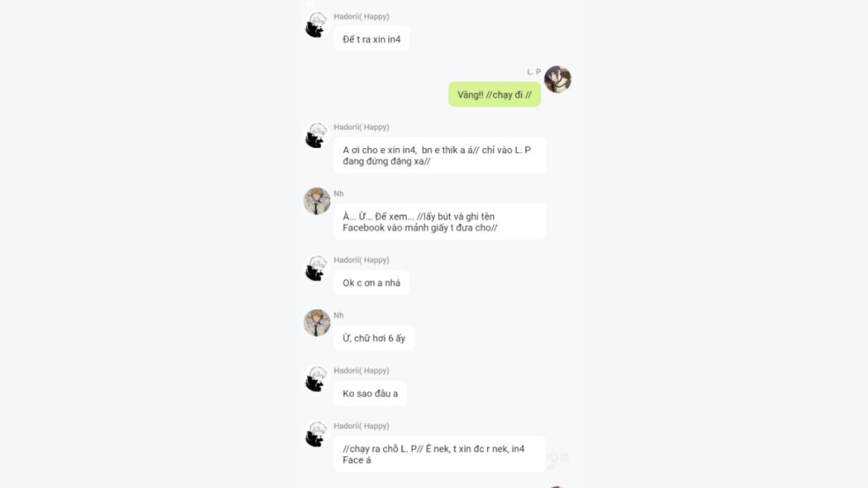
Task: Select the 'Để t ra xin in4' message bubble
Action: (372, 39)
